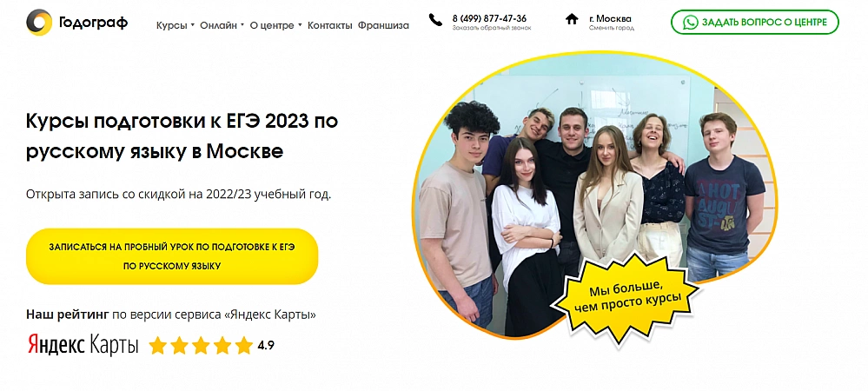This screenshot has height=391, width=868.
Task: Click the Мы больше, чем просто курсы badge
Action: (626, 297)
